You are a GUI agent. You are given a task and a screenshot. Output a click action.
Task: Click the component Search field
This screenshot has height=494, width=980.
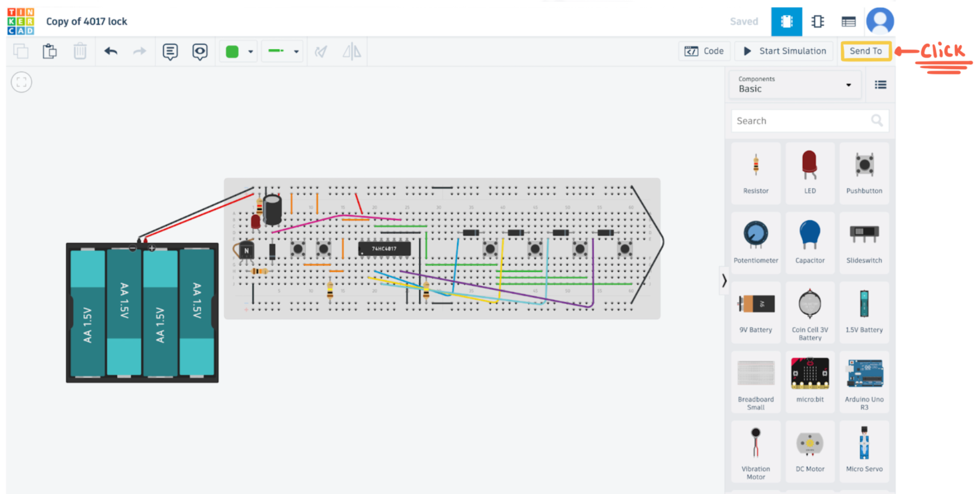802,121
